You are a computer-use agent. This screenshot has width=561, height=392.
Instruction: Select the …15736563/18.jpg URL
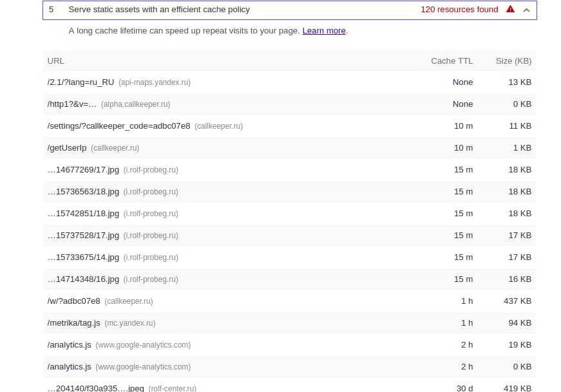pos(83,192)
